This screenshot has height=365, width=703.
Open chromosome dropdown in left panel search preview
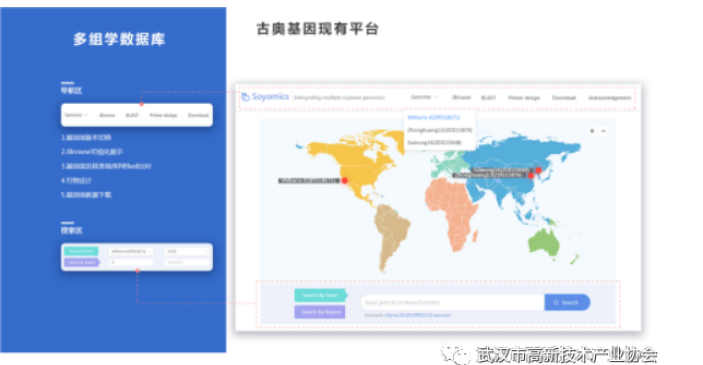tap(186, 252)
